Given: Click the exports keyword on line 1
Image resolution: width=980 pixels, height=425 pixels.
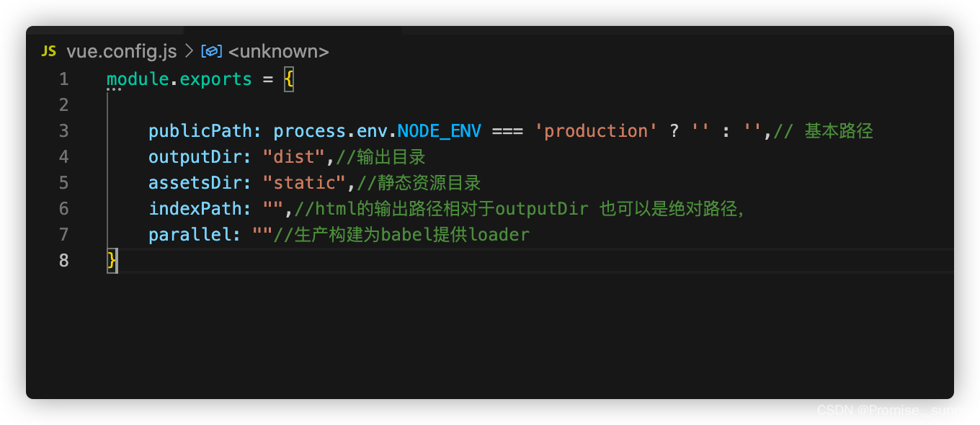Looking at the screenshot, I should click(216, 79).
